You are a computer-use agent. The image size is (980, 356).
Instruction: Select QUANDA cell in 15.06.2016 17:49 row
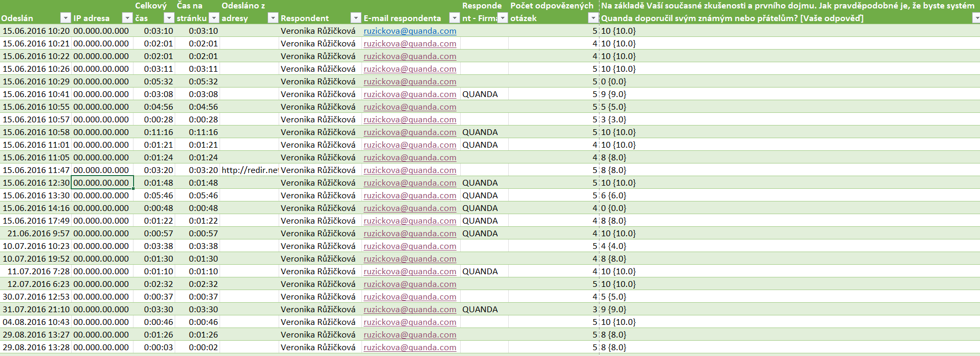pos(484,220)
